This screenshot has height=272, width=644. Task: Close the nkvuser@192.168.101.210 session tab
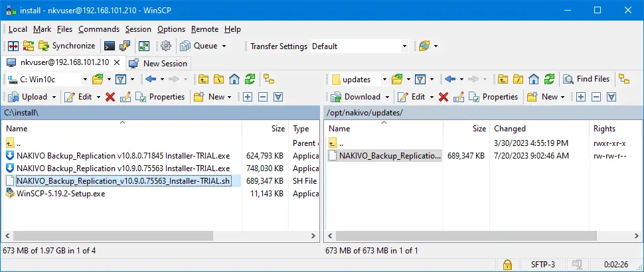[117, 63]
